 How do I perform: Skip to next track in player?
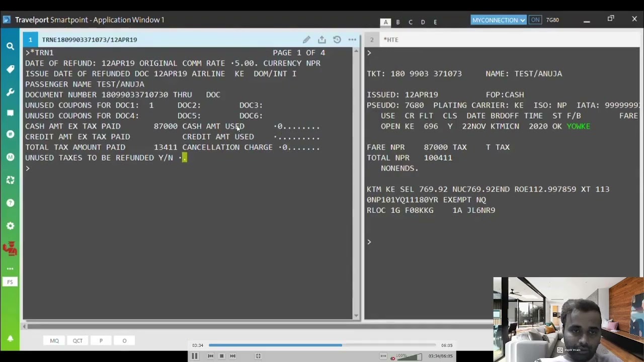[232, 356]
